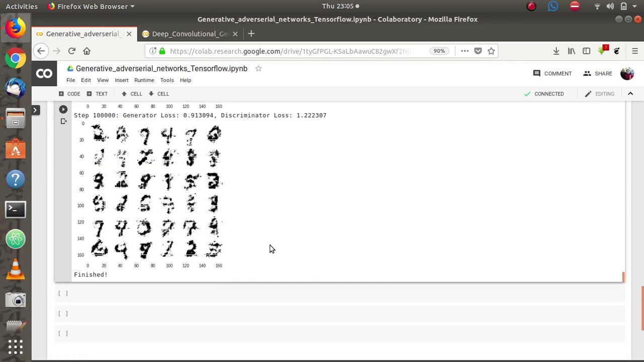The width and height of the screenshot is (644, 362).
Task: Add a new TEXT cell
Action: point(97,94)
